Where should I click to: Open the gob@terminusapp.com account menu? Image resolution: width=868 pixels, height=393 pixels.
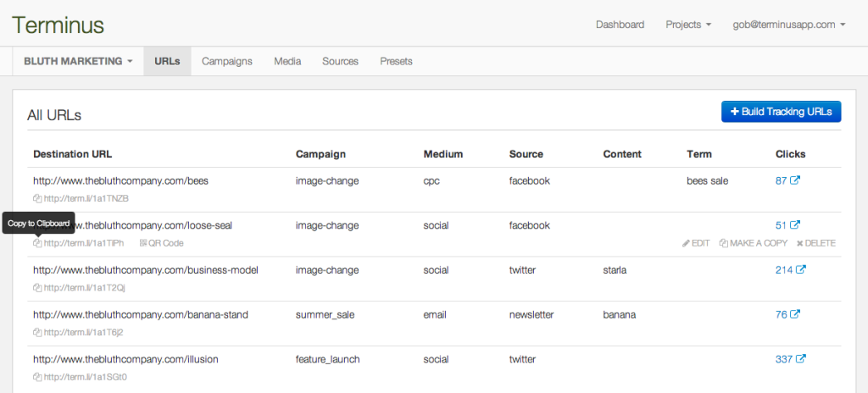pyautogui.click(x=789, y=25)
